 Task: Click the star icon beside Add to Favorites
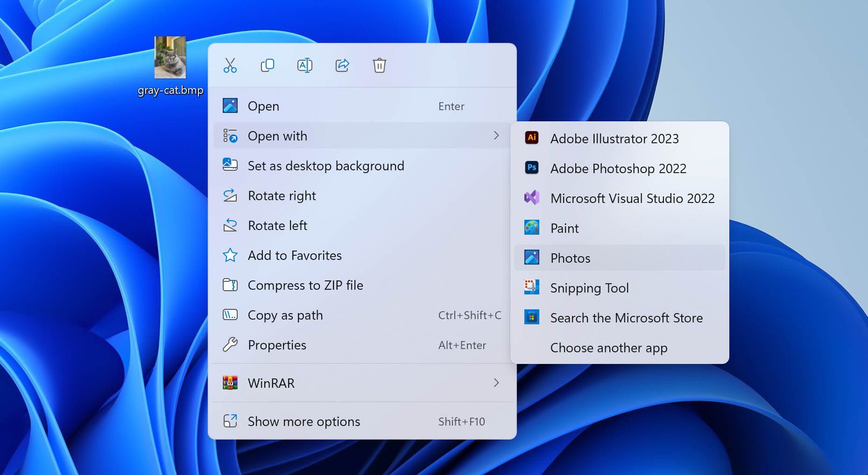[x=230, y=255]
